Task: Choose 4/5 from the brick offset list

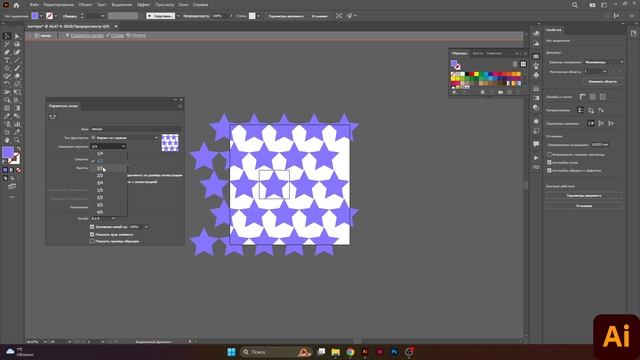Action: pos(100,212)
